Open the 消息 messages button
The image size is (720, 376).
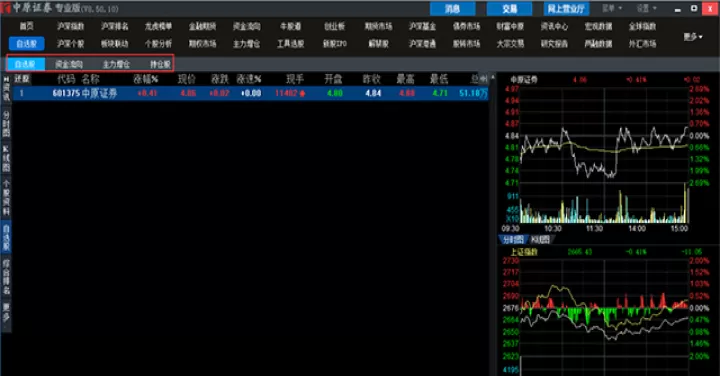click(452, 8)
